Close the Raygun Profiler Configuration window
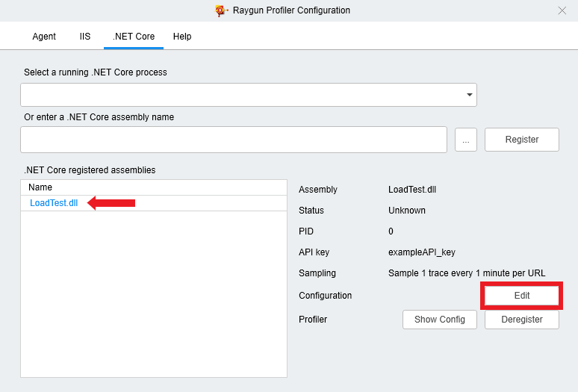578x392 pixels. pos(562,10)
